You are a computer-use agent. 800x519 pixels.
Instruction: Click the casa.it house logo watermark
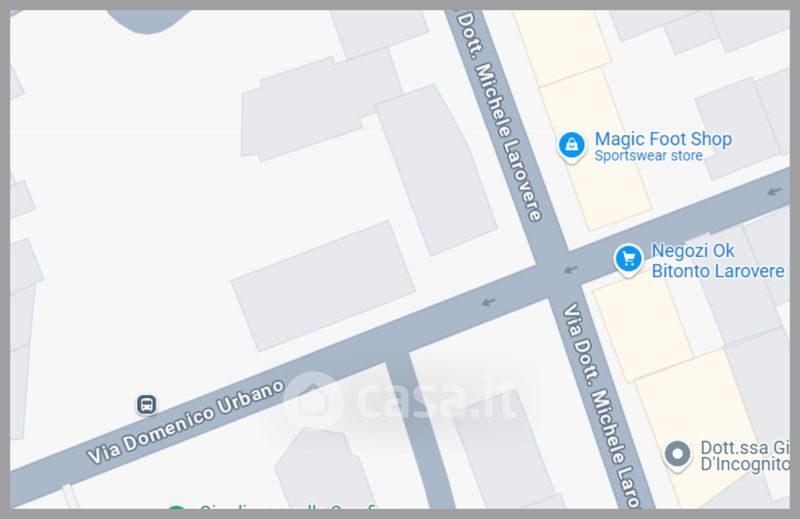click(312, 400)
